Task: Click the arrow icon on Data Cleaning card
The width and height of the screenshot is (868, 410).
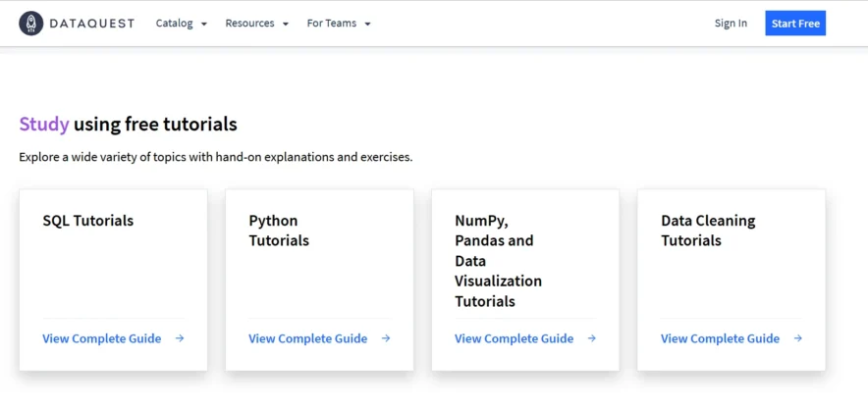Action: [797, 338]
